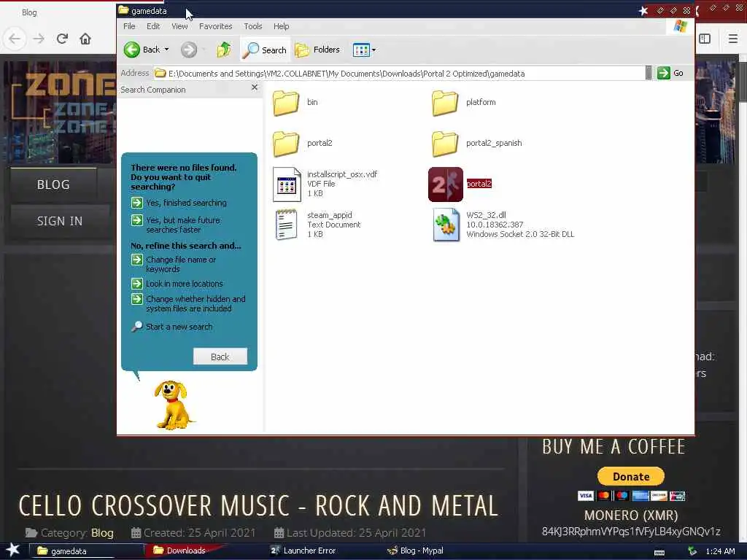
Task: Click the star start button in taskbar
Action: 12,550
